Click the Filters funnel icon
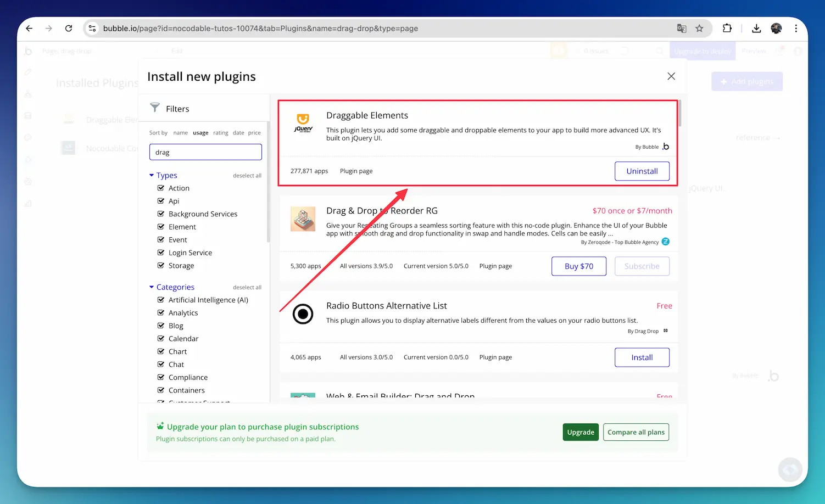Image resolution: width=825 pixels, height=504 pixels. coord(155,108)
